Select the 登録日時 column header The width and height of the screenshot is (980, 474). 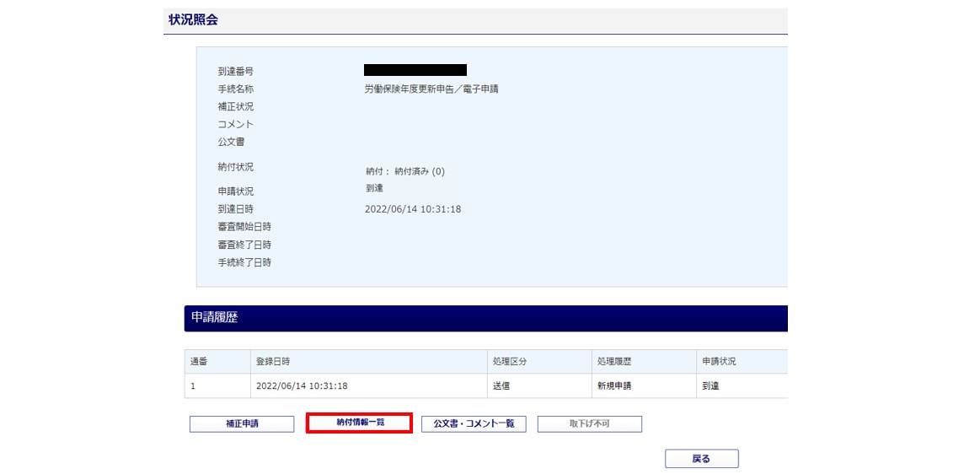pos(273,361)
